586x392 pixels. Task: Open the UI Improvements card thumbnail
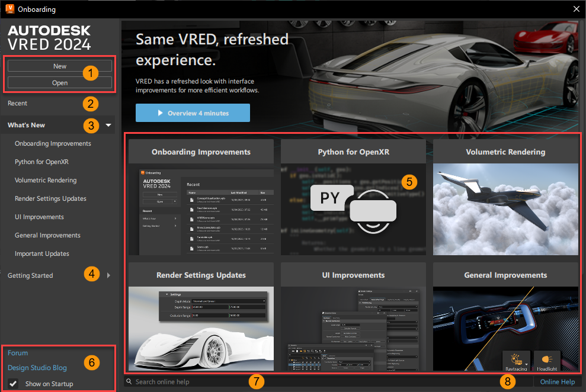[x=353, y=329]
